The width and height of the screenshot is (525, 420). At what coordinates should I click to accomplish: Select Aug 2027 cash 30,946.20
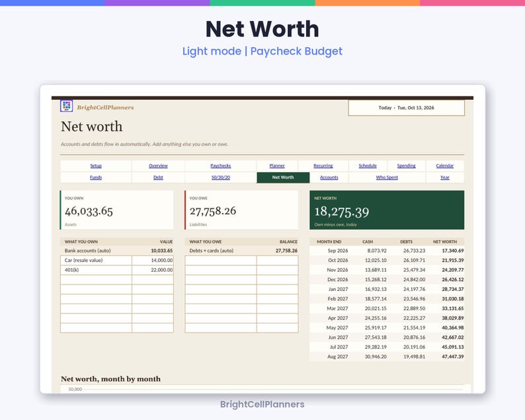coord(376,357)
